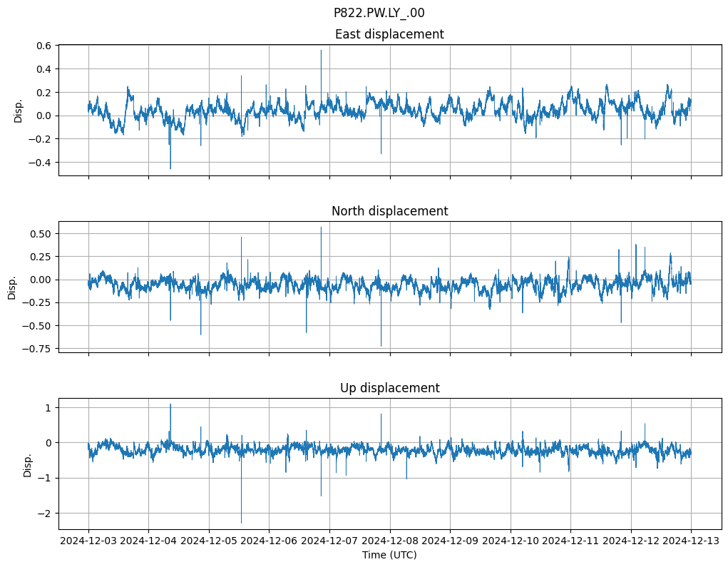This screenshot has width=728, height=567.
Task: Select the 2024-12-13 date tick label
Action: pos(691,542)
